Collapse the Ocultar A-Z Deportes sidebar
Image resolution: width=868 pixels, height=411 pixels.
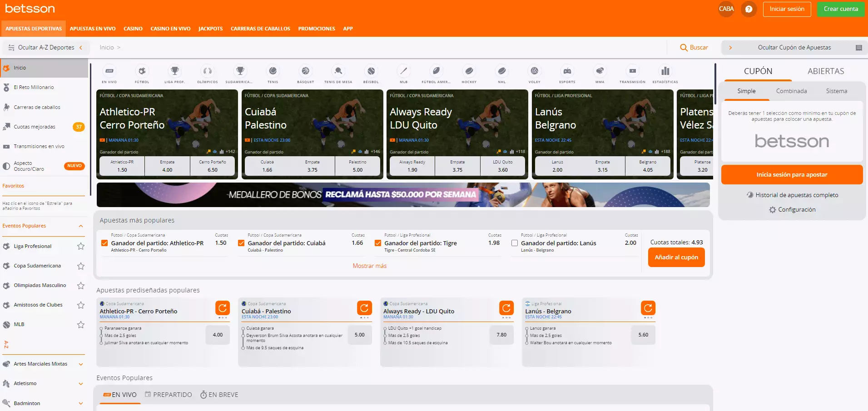[45, 47]
